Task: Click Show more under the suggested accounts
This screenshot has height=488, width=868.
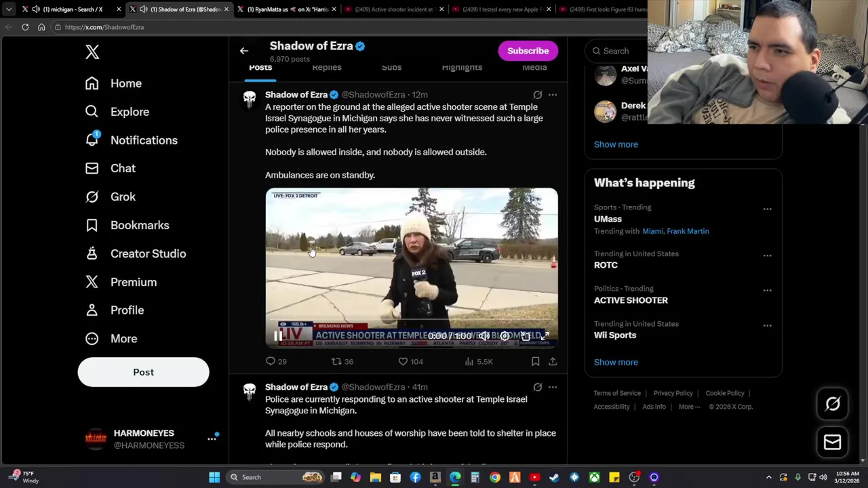Action: [616, 144]
